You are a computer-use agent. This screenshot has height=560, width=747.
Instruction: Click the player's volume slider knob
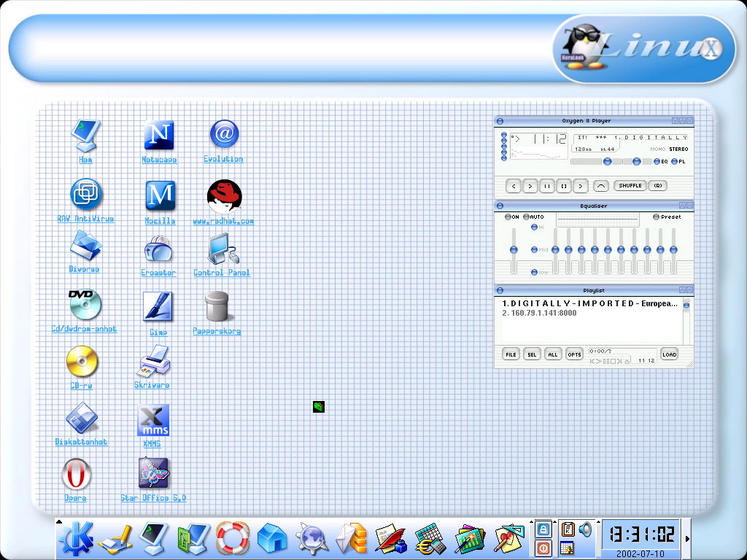pyautogui.click(x=608, y=161)
